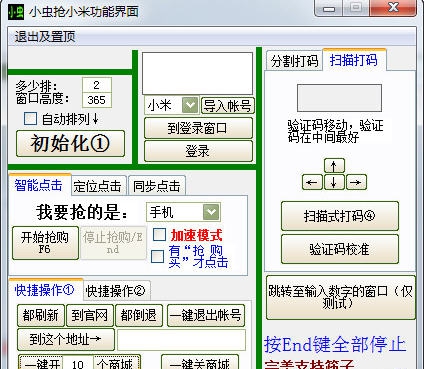Viewport: 424px width, 369px height.
Task: Click the 到官网 button
Action: (89, 315)
